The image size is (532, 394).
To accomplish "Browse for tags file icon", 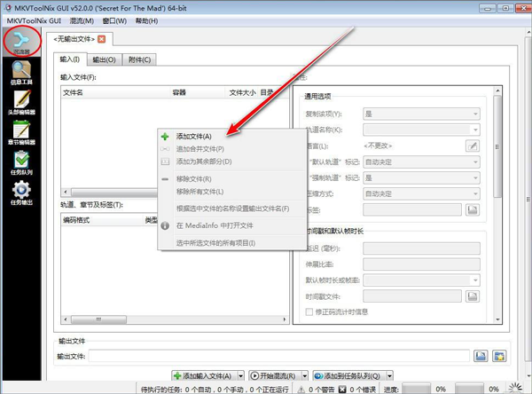I will (473, 210).
